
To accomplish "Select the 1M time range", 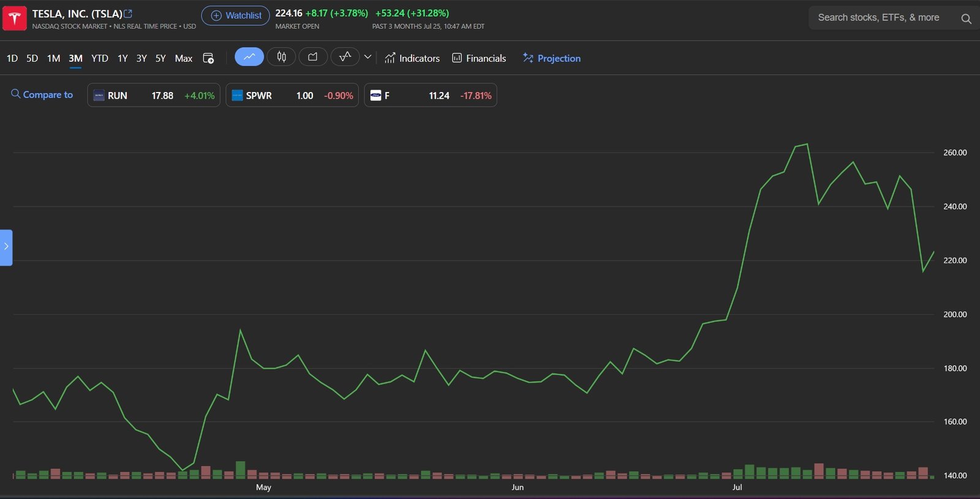I will (54, 58).
